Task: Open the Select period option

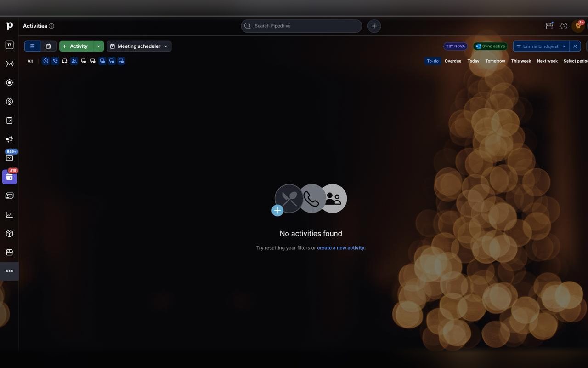Action: [x=575, y=61]
